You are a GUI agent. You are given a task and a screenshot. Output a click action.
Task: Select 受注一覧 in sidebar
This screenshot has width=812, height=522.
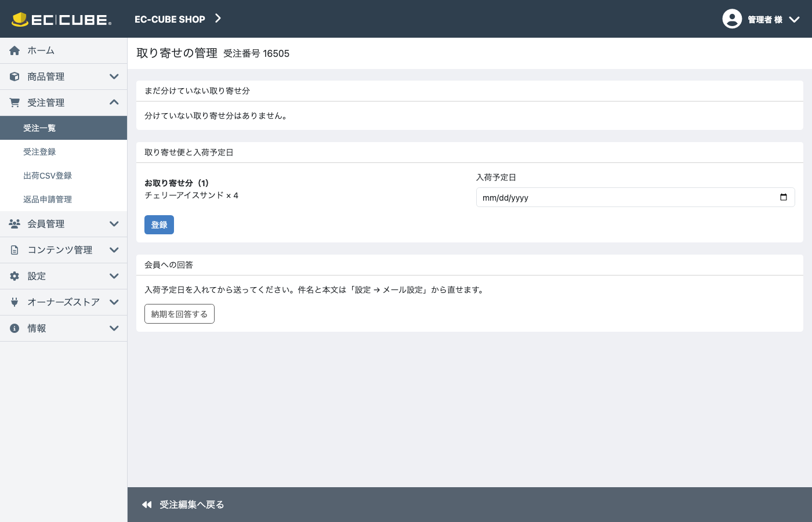tap(63, 128)
